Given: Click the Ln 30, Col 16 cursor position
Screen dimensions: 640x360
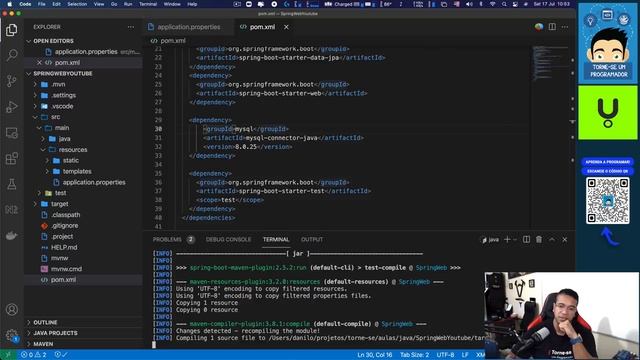Looking at the screenshot, I should (374, 355).
